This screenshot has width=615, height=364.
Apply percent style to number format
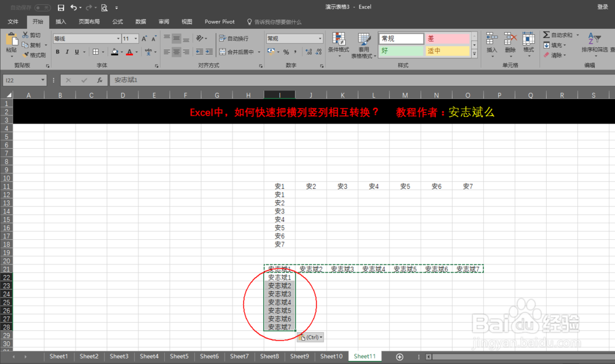click(x=286, y=52)
